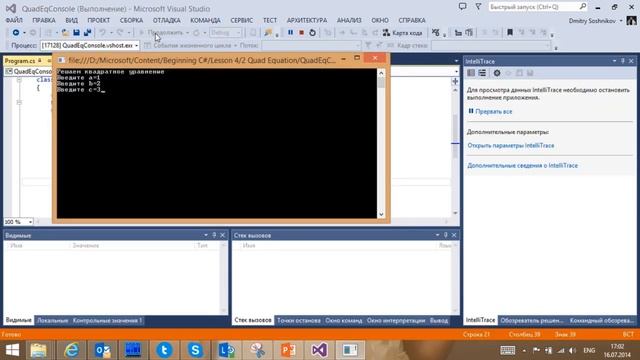The height and width of the screenshot is (360, 640).
Task: Click the ENG input language indicator
Action: click(x=589, y=350)
